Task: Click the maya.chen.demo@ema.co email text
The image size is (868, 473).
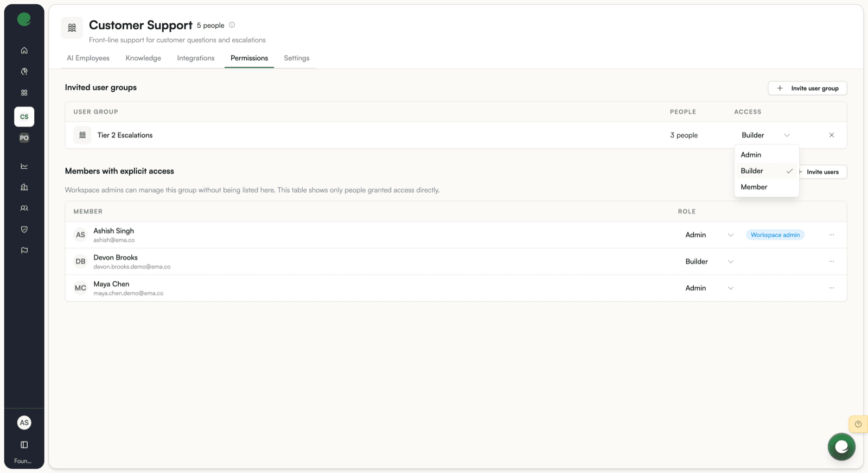Action: tap(128, 293)
